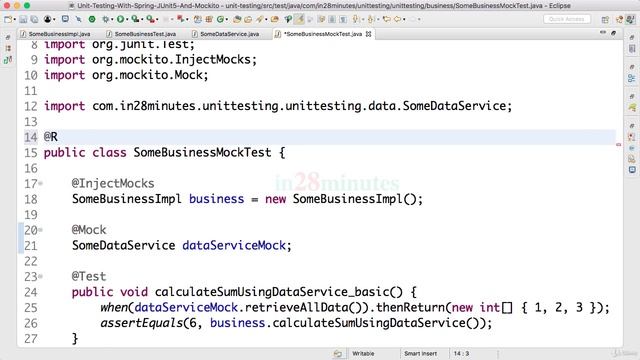Minimize the editor area

click(603, 32)
